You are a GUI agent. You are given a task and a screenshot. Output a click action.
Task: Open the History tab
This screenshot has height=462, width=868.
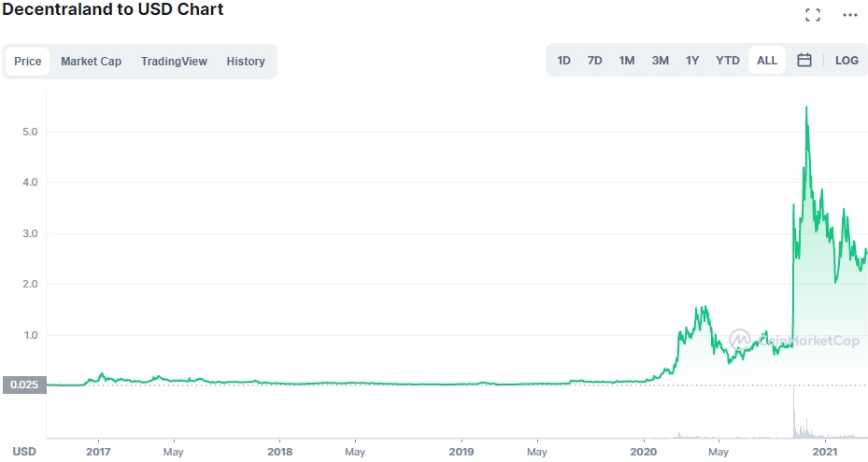(245, 61)
